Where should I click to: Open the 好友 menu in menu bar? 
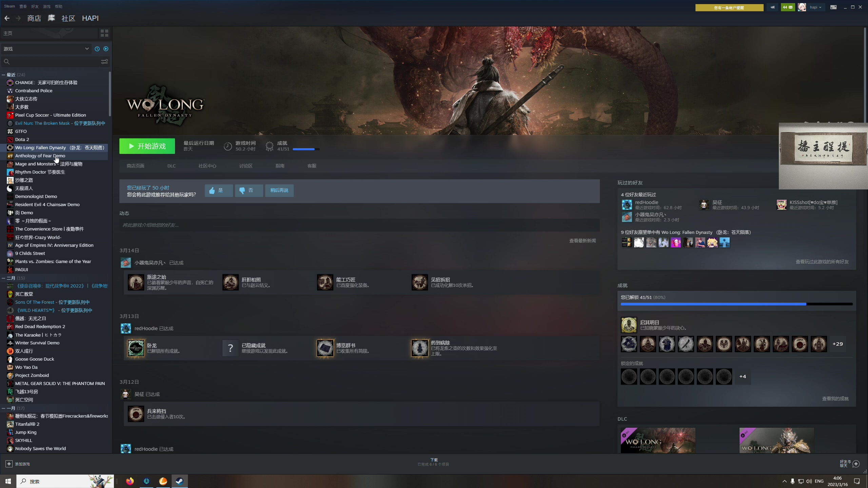click(x=35, y=6)
